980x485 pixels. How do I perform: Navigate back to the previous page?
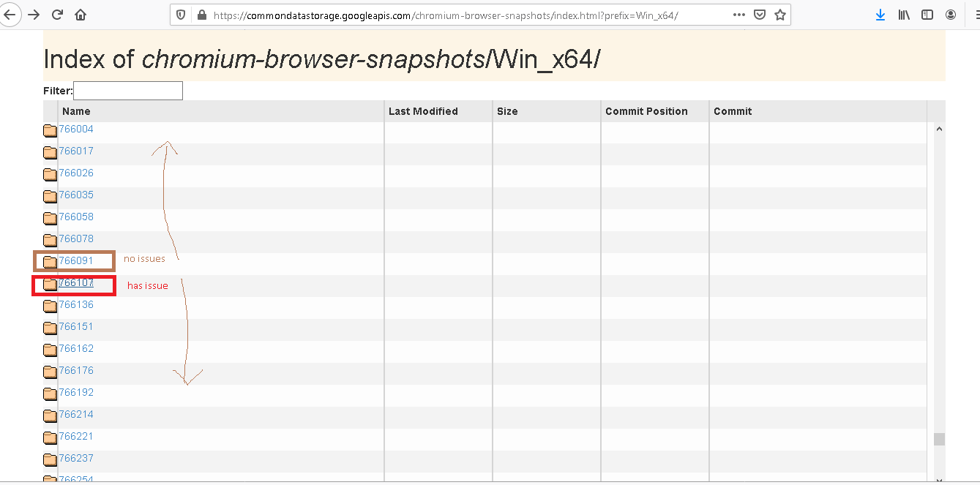click(x=11, y=14)
